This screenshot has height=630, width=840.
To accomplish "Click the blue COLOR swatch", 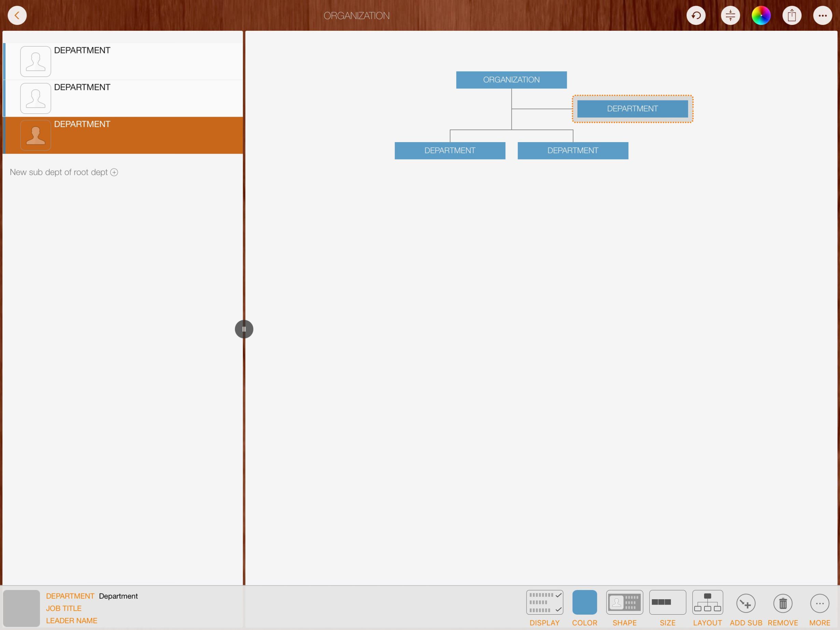I will pos(585,602).
